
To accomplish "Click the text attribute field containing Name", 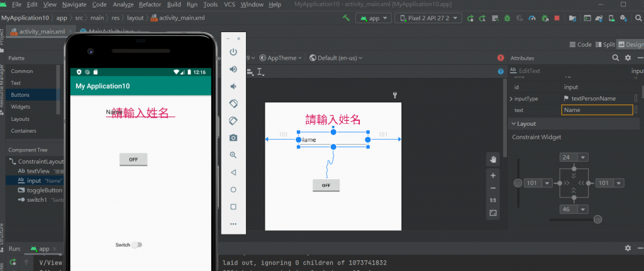I will coord(597,110).
